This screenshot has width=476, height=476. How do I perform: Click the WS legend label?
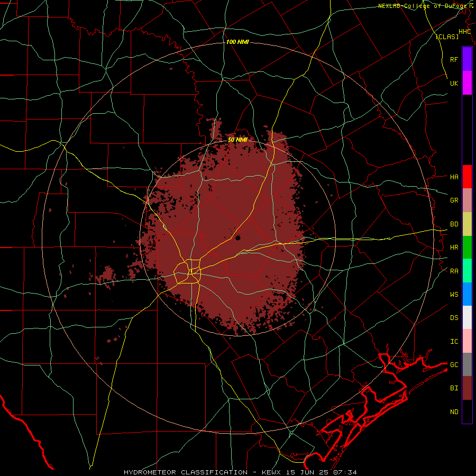(454, 295)
